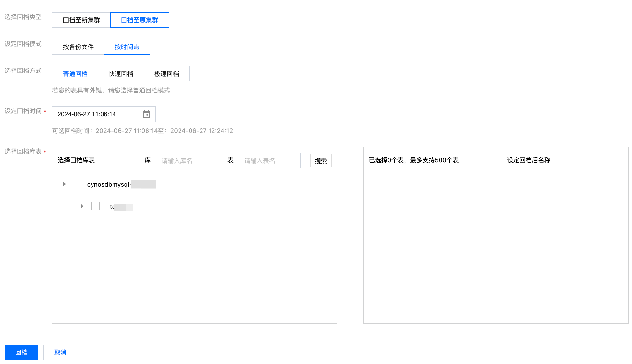Choose 按备份文件 rollback mode
This screenshot has height=364, width=632.
[78, 47]
